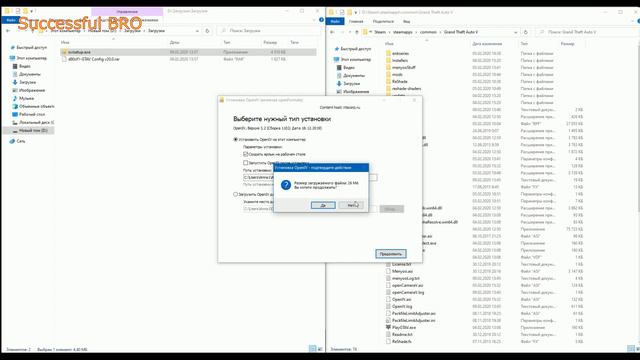Open Видео folder in Загрузки window sidebar
Image resolution: width=640 pixels, height=360 pixels.
[x=24, y=66]
